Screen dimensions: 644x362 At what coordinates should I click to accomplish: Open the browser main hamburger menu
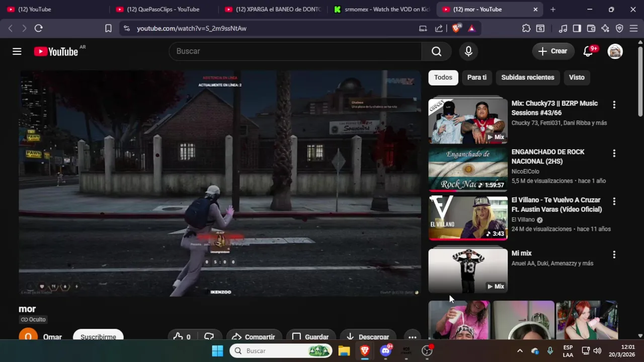(633, 29)
